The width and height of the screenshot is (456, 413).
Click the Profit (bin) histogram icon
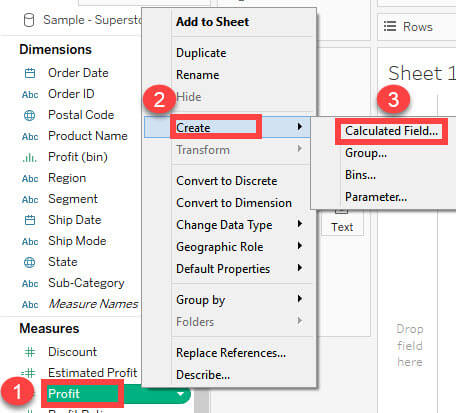(30, 157)
